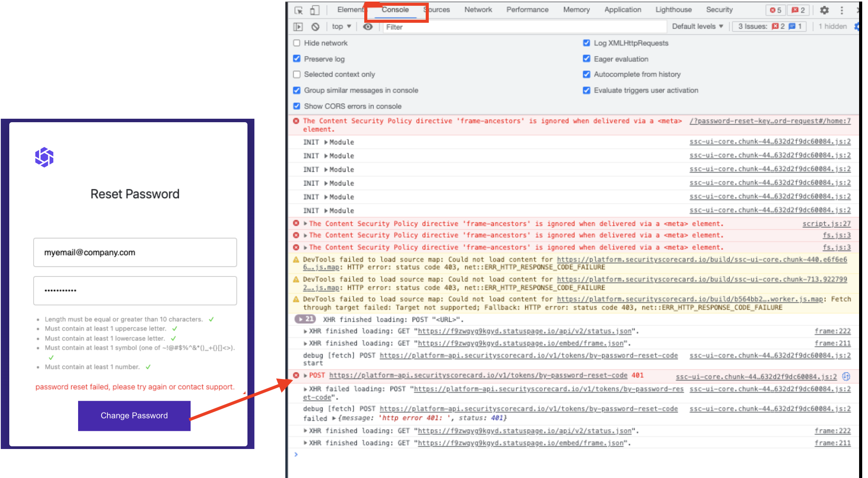Uncheck Autocomplete from history
This screenshot has width=868, height=478.
(x=587, y=74)
